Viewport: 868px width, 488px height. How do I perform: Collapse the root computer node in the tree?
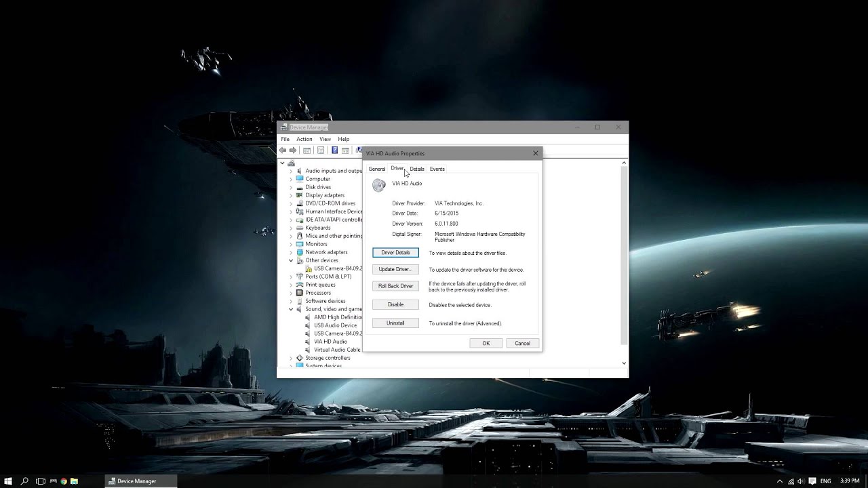pyautogui.click(x=282, y=163)
